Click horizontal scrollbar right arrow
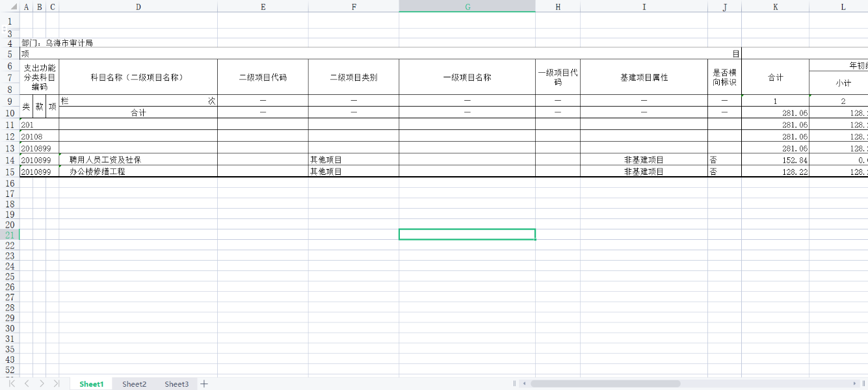Image resolution: width=868 pixels, height=390 pixels. (855, 383)
